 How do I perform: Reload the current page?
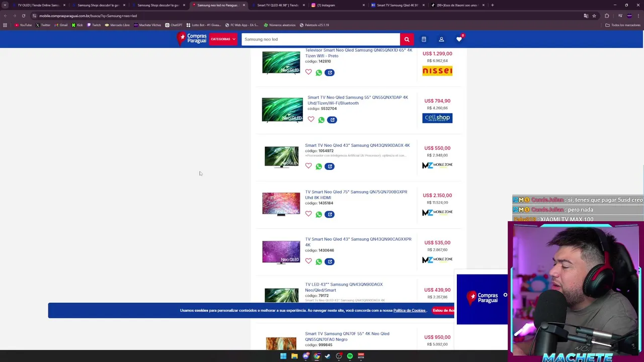tap(23, 16)
